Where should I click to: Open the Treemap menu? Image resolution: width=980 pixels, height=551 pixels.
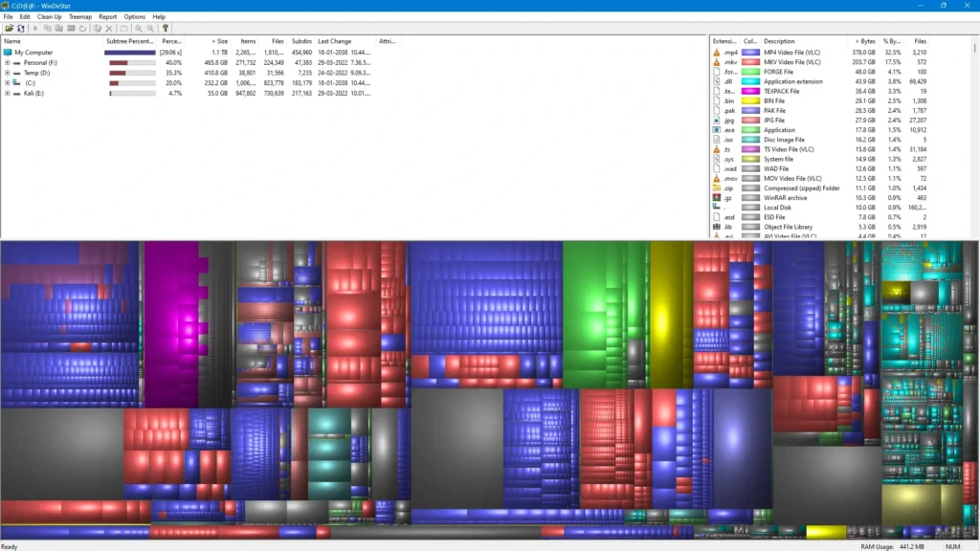pos(80,16)
